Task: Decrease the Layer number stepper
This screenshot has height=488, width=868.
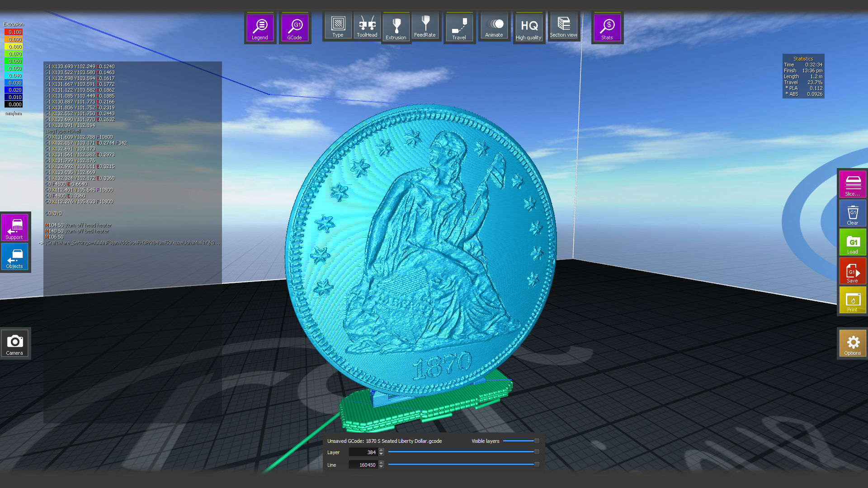Action: (x=381, y=454)
